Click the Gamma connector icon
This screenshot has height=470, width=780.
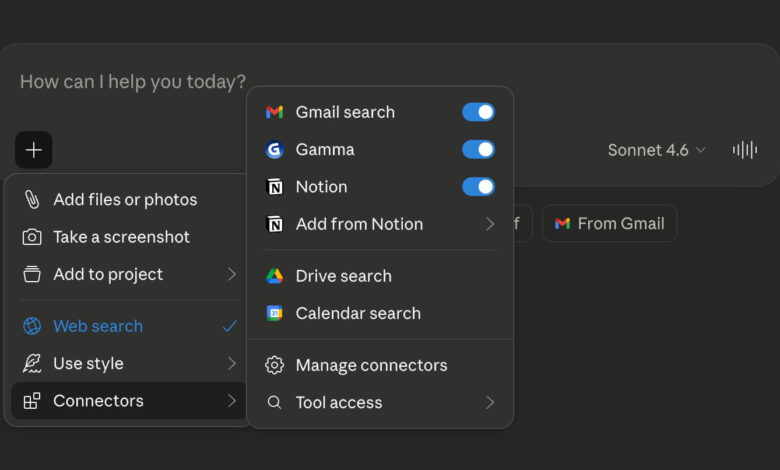274,150
